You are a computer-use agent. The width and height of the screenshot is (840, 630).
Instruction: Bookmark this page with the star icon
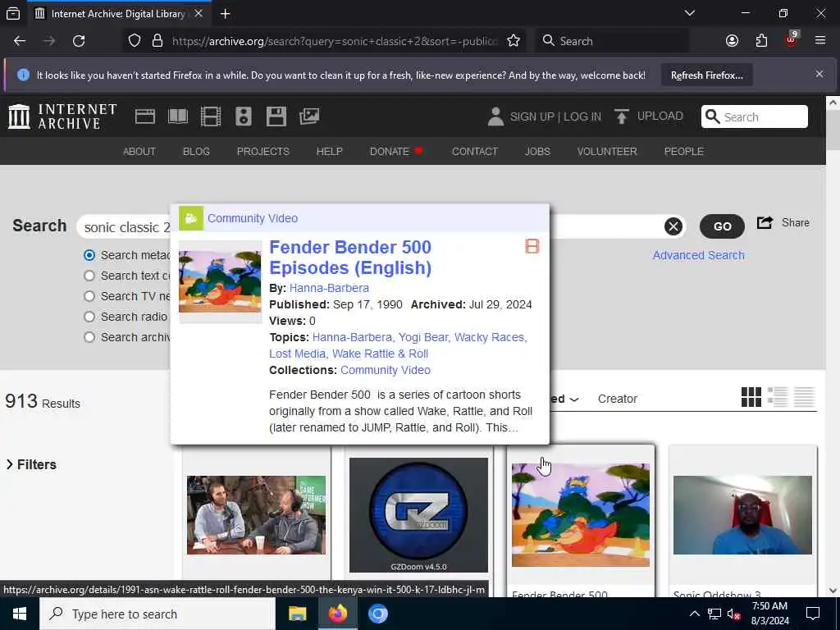click(514, 41)
